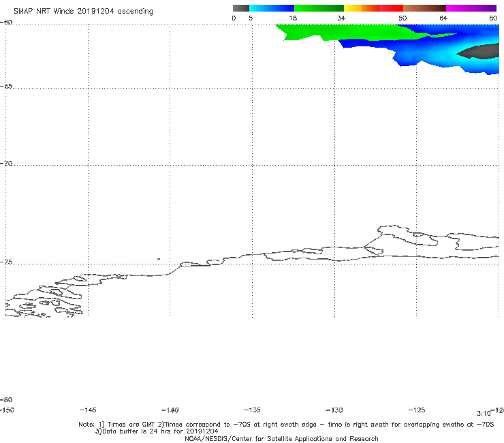Click the latitude label -80
This screenshot has width=504, height=443.
tap(6, 400)
